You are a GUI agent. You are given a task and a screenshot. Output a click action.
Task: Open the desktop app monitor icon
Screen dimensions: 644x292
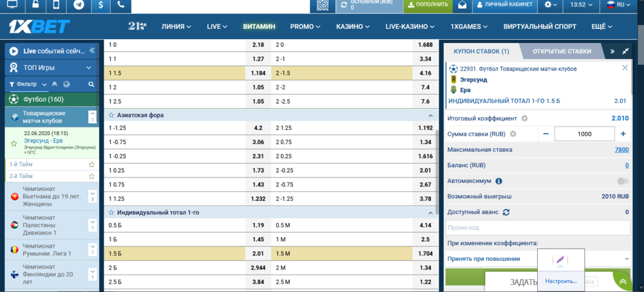[13, 5]
